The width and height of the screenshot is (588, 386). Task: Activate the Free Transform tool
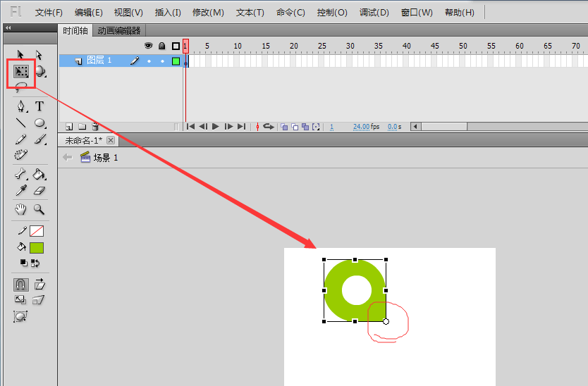[x=21, y=71]
